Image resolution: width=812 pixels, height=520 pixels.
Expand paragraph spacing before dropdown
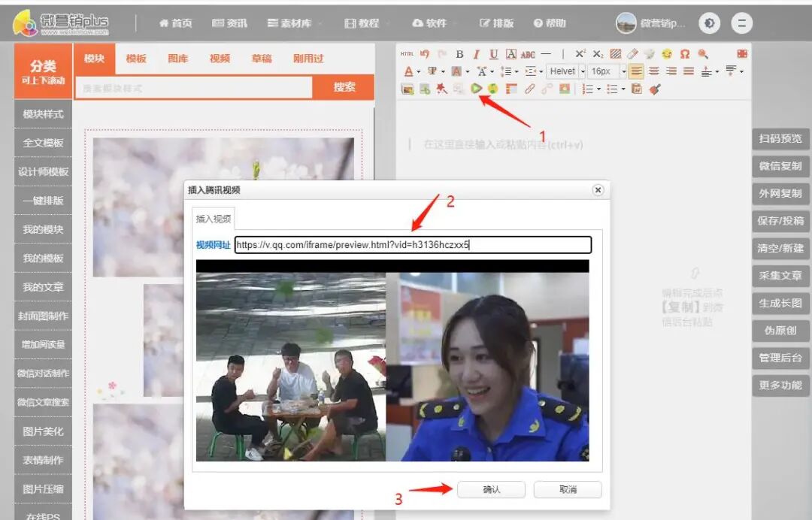(717, 71)
